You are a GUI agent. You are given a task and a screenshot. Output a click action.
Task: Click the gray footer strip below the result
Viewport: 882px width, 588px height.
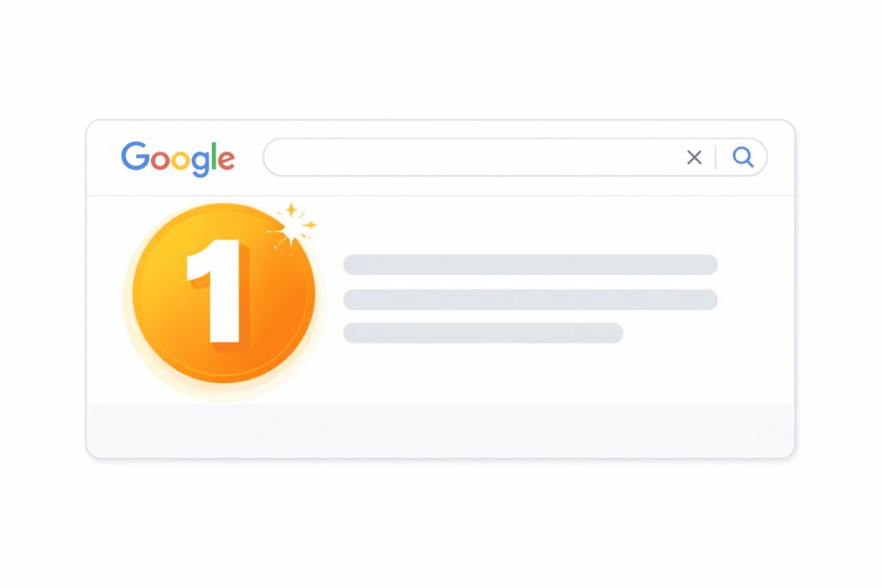440,429
